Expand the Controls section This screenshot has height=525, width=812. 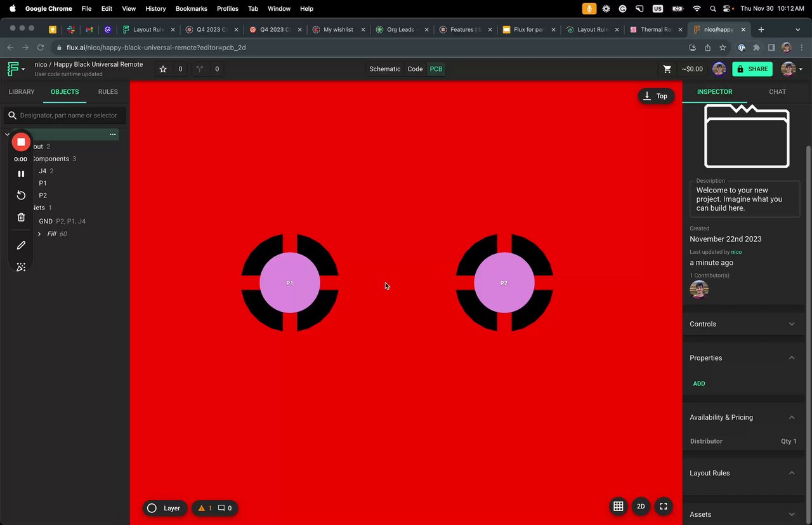[x=791, y=324]
